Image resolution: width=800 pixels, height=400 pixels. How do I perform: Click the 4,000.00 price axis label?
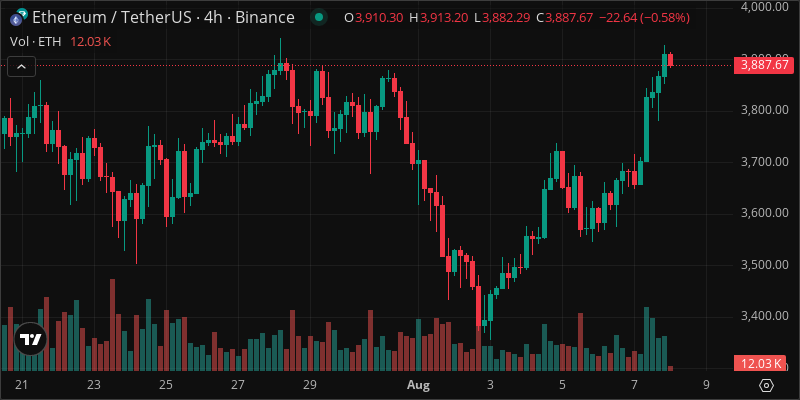coord(763,7)
